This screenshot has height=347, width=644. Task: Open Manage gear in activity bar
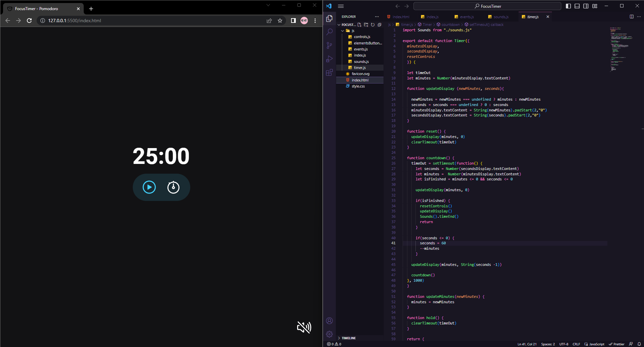[x=329, y=334]
